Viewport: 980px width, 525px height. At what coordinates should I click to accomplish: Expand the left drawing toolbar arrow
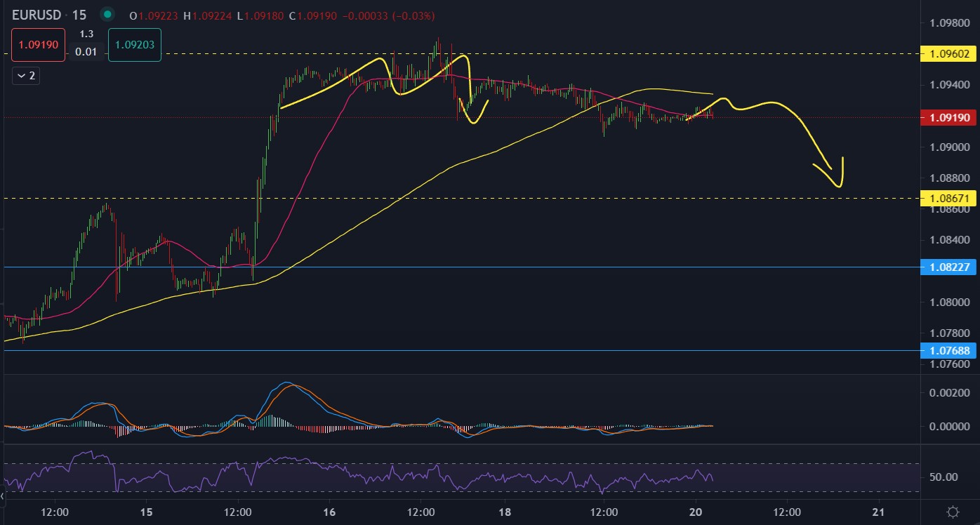(2, 496)
